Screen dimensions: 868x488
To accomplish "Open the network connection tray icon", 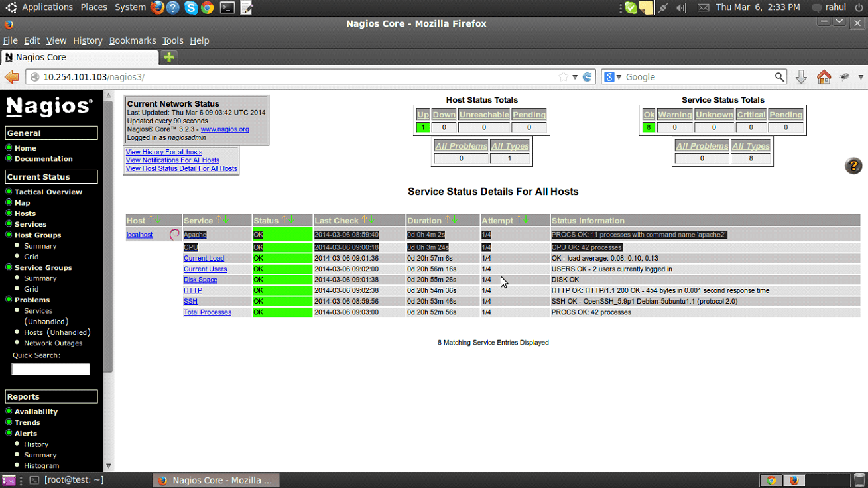I will (662, 7).
